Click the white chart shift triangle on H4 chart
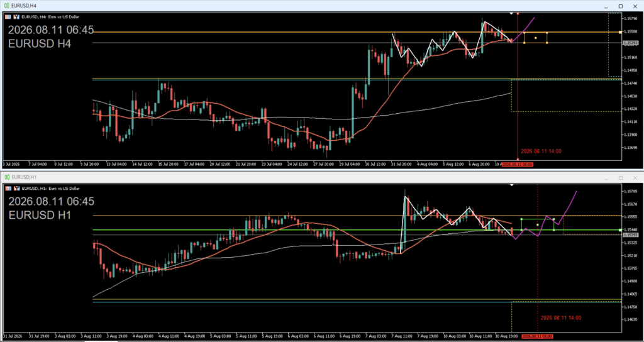Viewport: 644px width, 342px height. 511,14
